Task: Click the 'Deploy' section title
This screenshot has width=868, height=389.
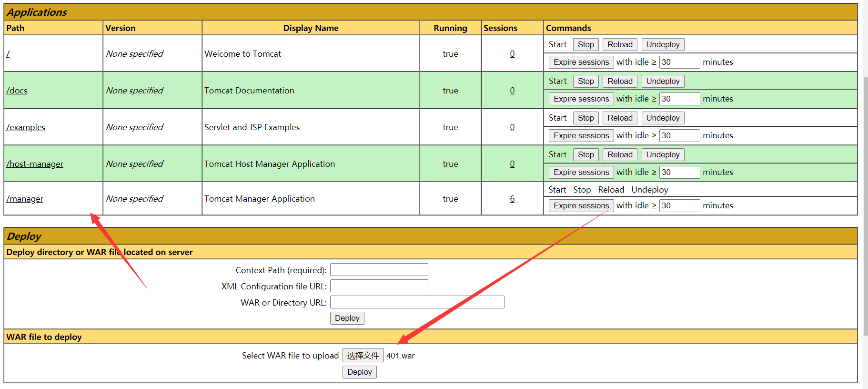Action: pos(24,236)
